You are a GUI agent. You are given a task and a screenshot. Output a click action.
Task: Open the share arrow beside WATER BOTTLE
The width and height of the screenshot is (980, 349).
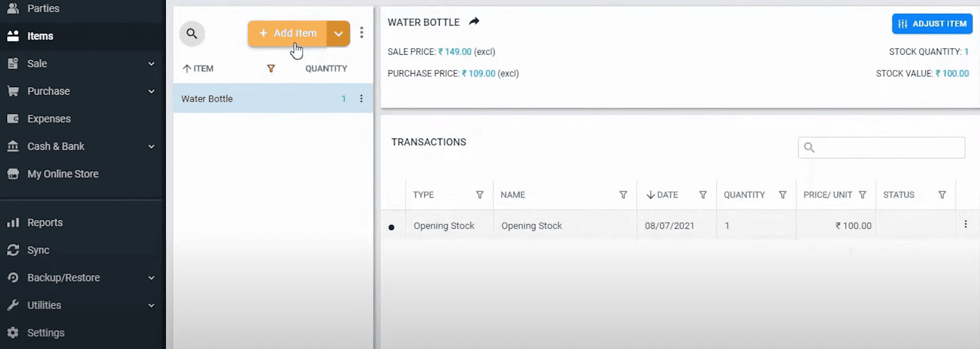(474, 21)
